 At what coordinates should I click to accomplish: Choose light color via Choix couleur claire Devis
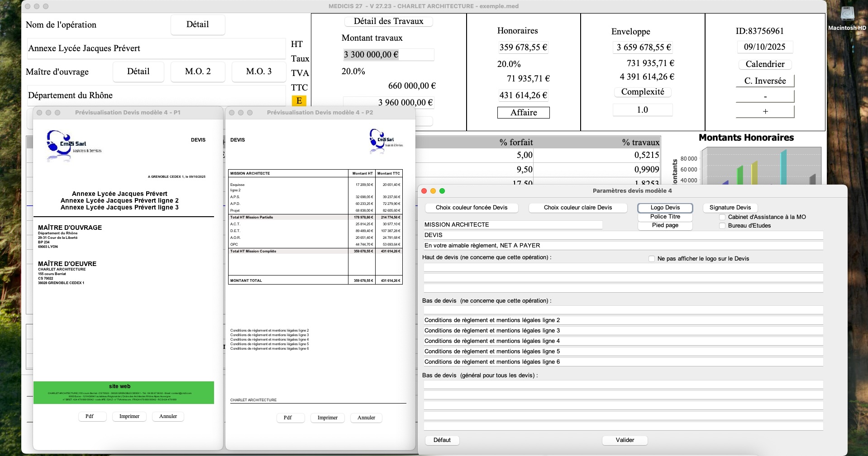click(578, 208)
